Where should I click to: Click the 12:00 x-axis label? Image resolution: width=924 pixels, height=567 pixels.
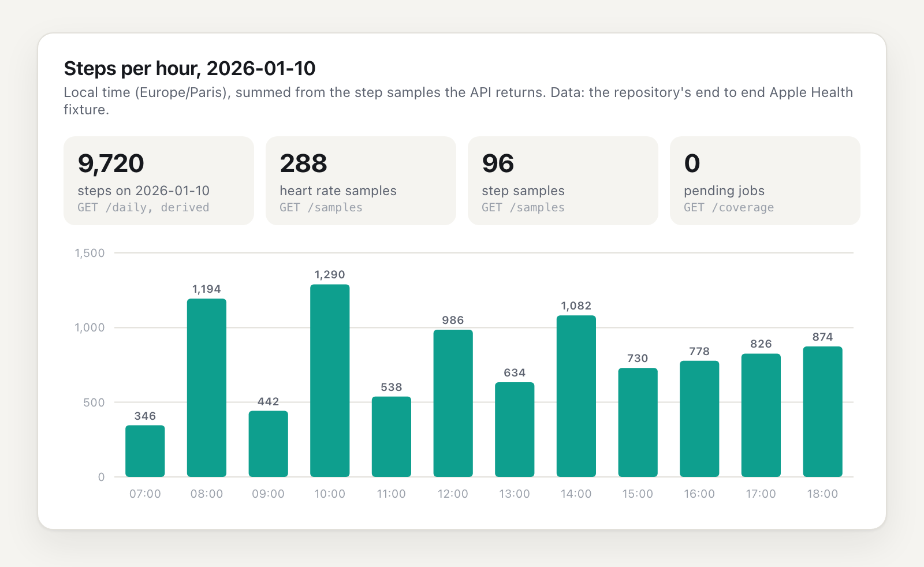coord(453,494)
